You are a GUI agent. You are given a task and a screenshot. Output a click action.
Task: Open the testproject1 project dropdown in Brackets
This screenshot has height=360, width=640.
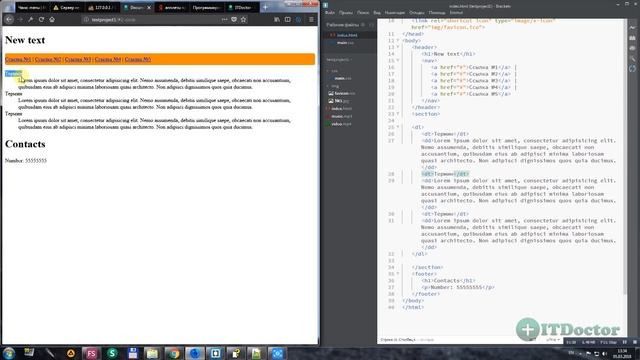pos(340,60)
